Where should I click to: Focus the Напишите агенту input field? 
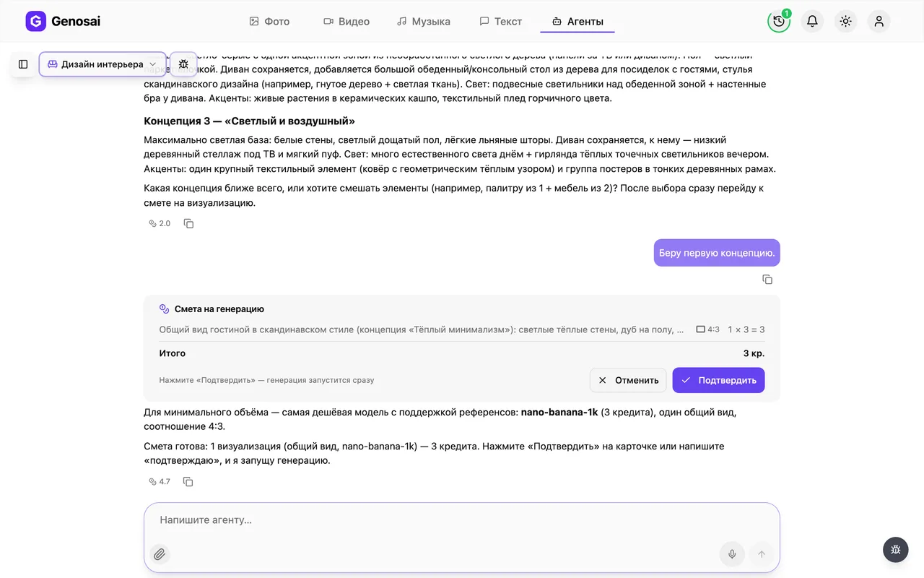[462, 520]
